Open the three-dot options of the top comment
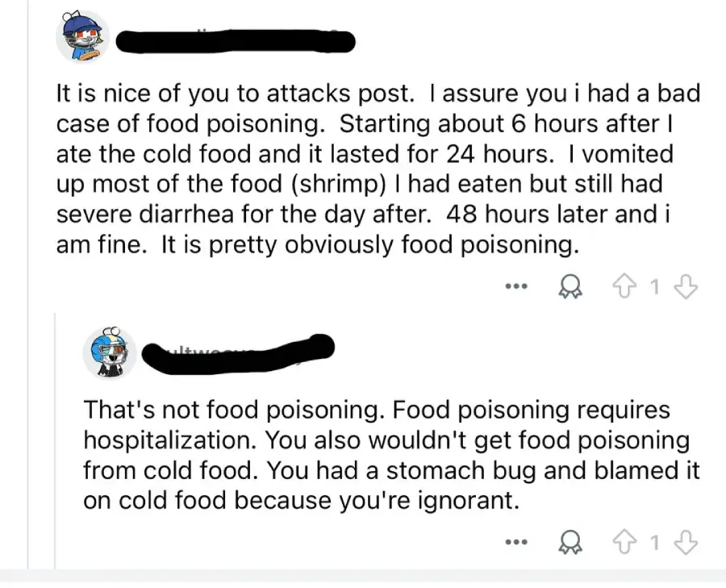726x588 pixels. click(516, 286)
